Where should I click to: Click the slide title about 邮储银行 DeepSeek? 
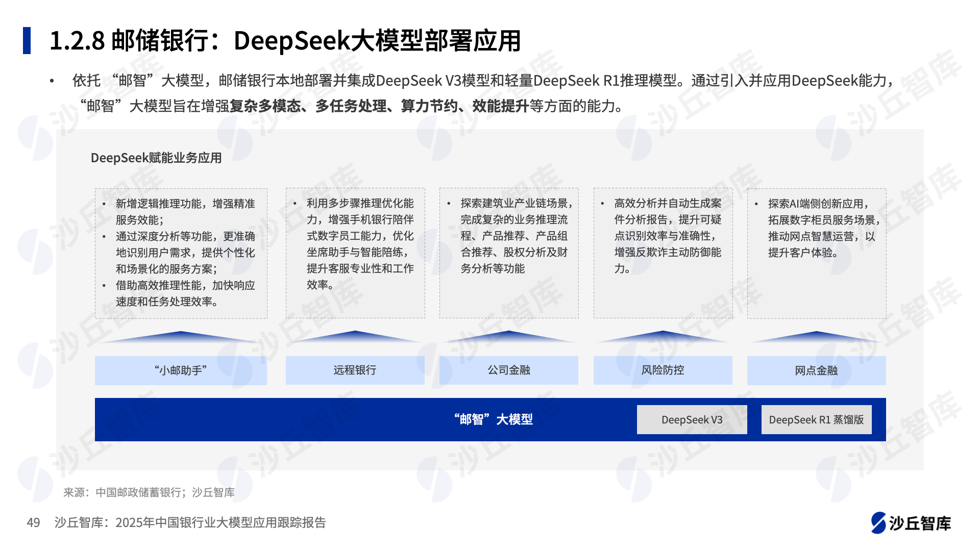[285, 41]
